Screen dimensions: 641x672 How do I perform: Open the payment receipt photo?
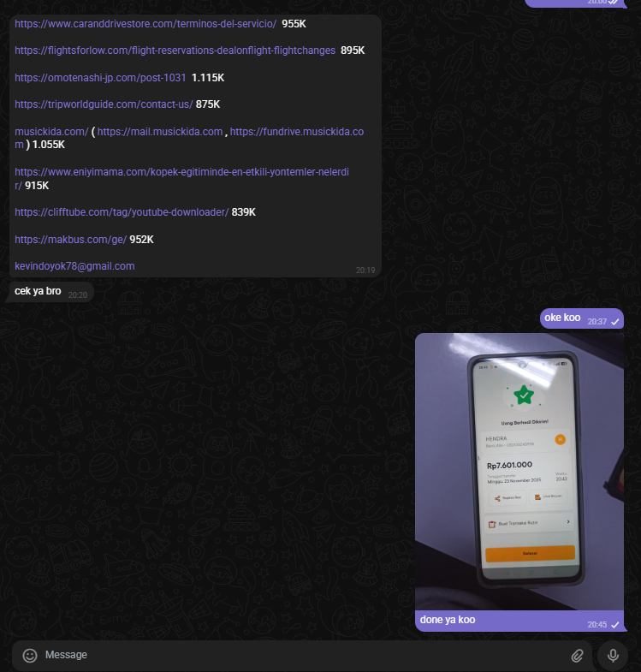point(519,472)
